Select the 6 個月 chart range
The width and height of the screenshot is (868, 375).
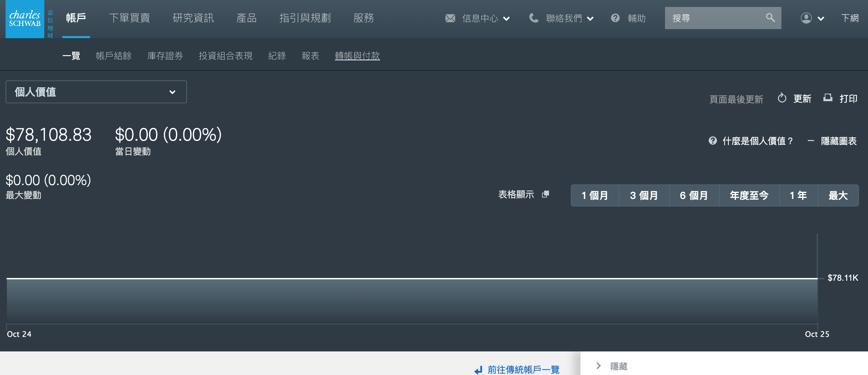coord(694,195)
